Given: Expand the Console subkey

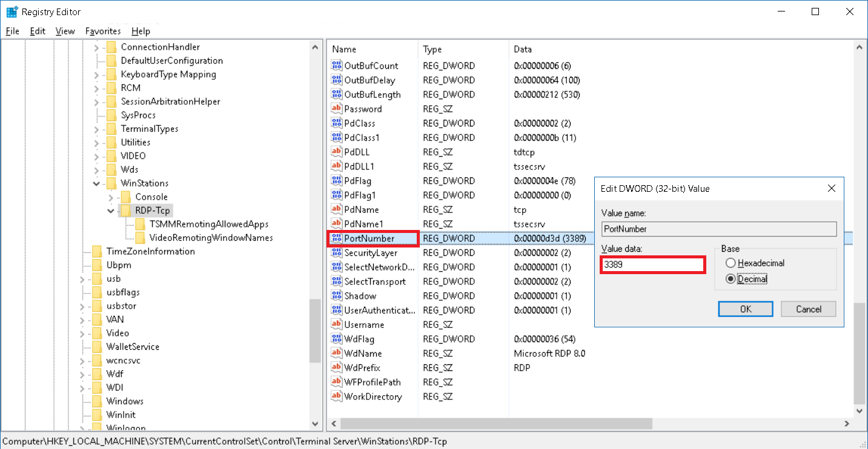Looking at the screenshot, I should click(111, 197).
